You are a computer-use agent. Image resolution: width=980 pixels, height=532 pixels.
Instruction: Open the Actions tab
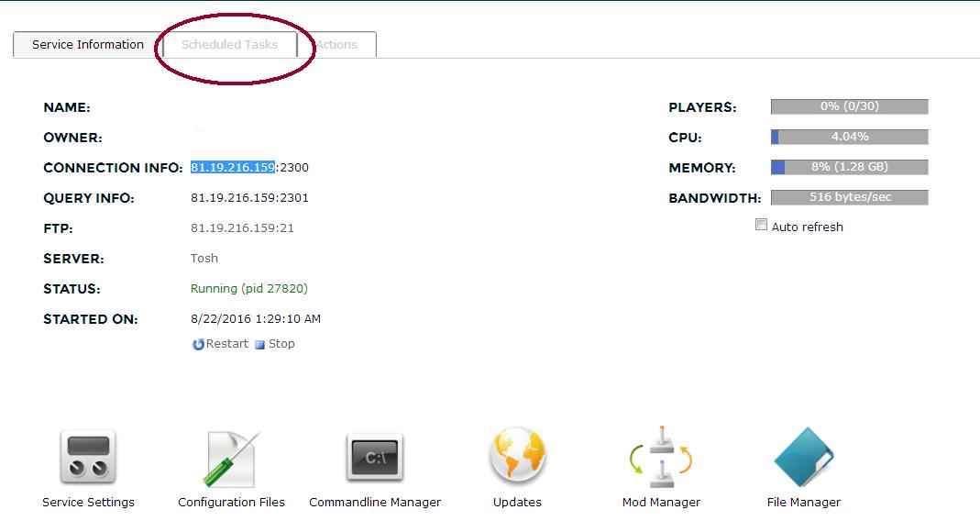click(337, 44)
